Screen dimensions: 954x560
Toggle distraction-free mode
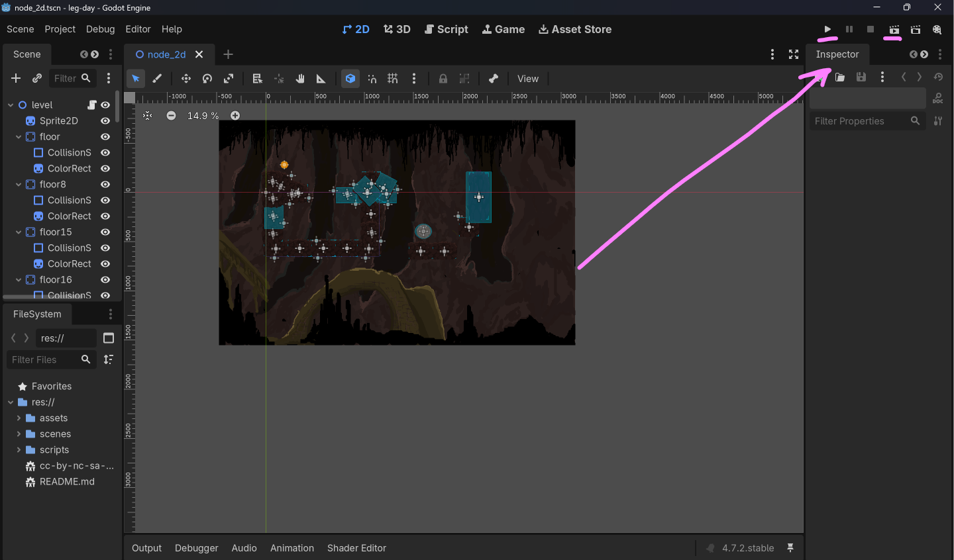pos(794,54)
